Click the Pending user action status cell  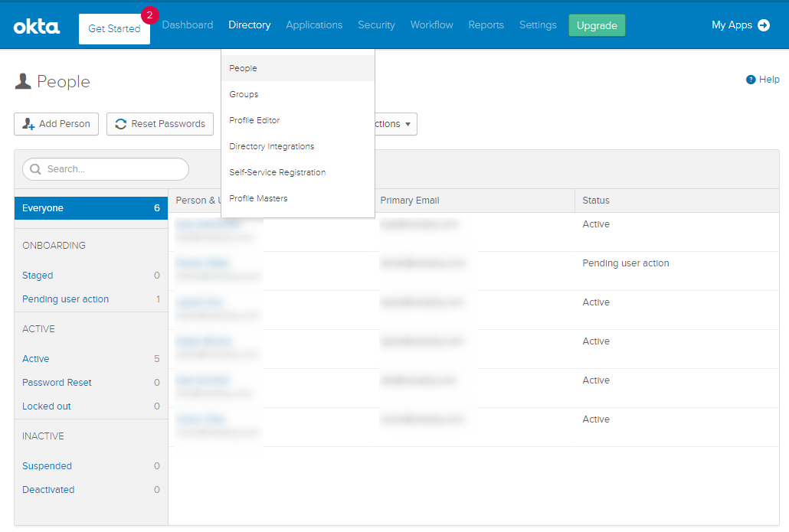click(x=626, y=263)
